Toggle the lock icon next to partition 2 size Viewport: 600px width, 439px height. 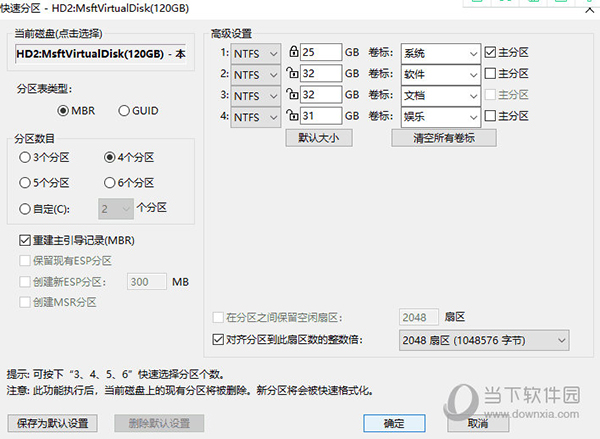tap(293, 72)
